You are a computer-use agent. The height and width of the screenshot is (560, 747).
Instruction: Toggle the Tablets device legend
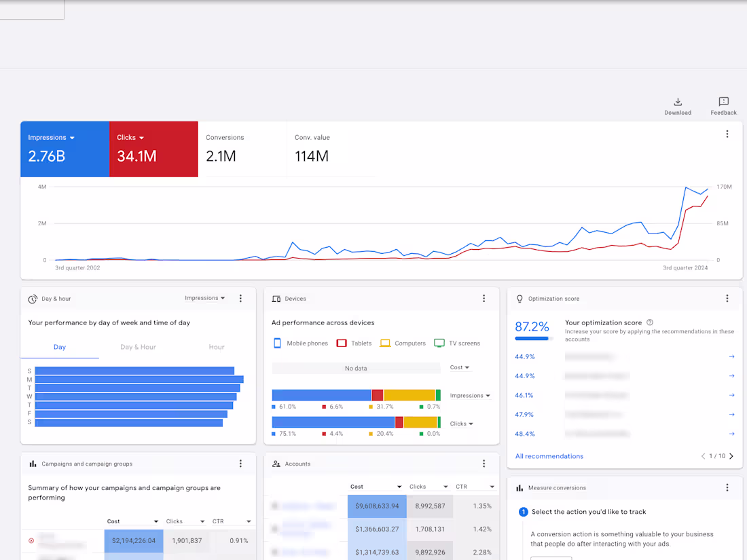pos(354,343)
